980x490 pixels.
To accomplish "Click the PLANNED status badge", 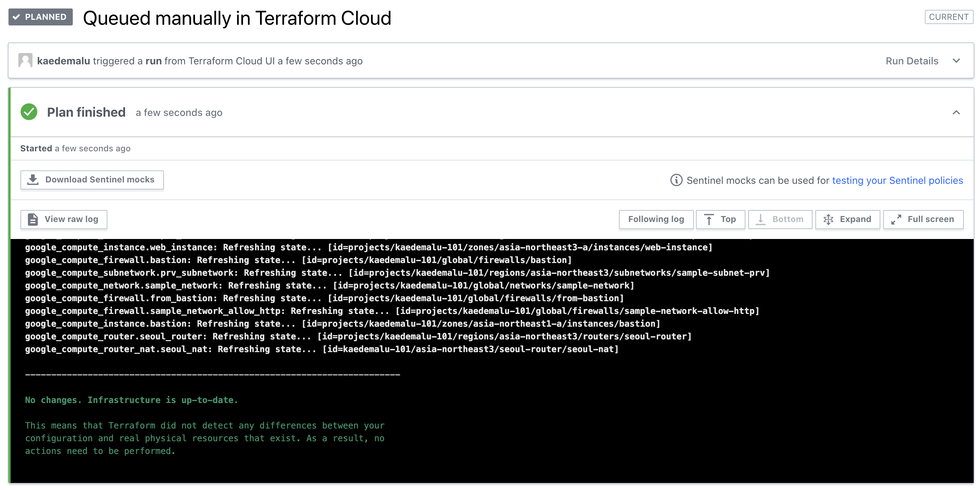I will 40,17.
